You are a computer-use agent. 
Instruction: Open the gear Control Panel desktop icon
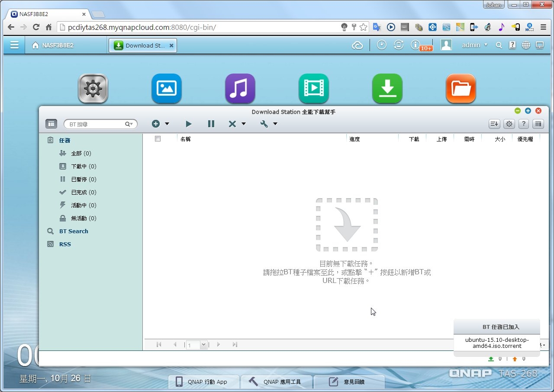point(93,89)
